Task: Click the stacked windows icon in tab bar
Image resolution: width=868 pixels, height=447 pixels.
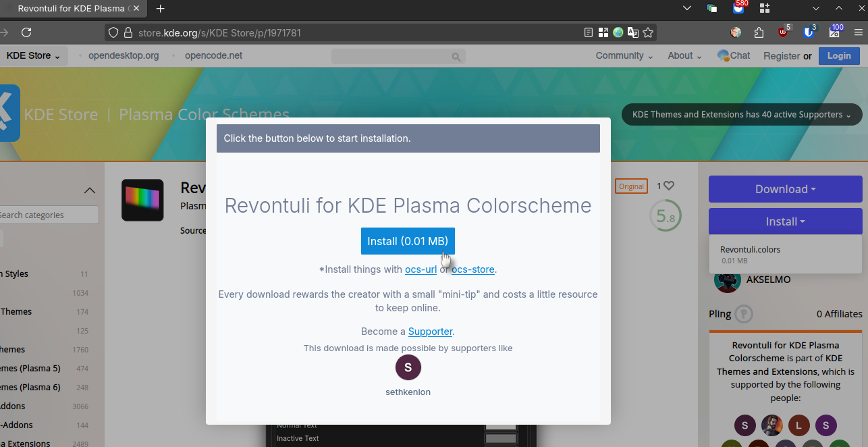Action: (712, 9)
